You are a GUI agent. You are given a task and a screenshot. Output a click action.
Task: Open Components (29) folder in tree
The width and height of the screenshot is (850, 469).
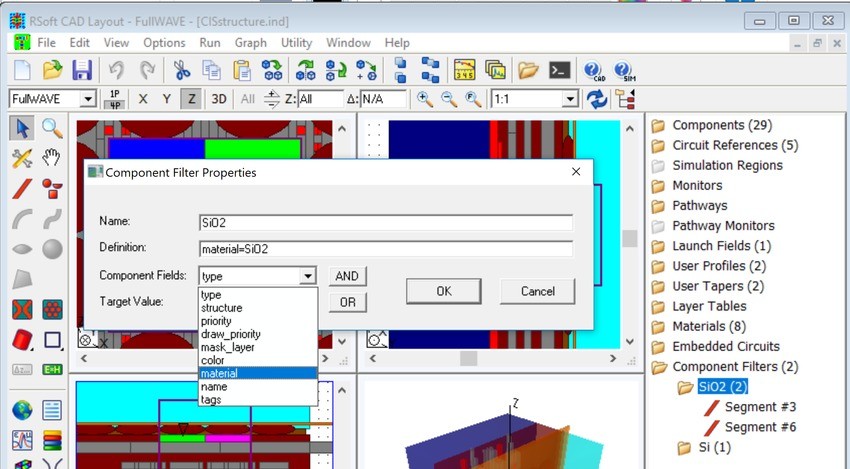click(x=722, y=125)
